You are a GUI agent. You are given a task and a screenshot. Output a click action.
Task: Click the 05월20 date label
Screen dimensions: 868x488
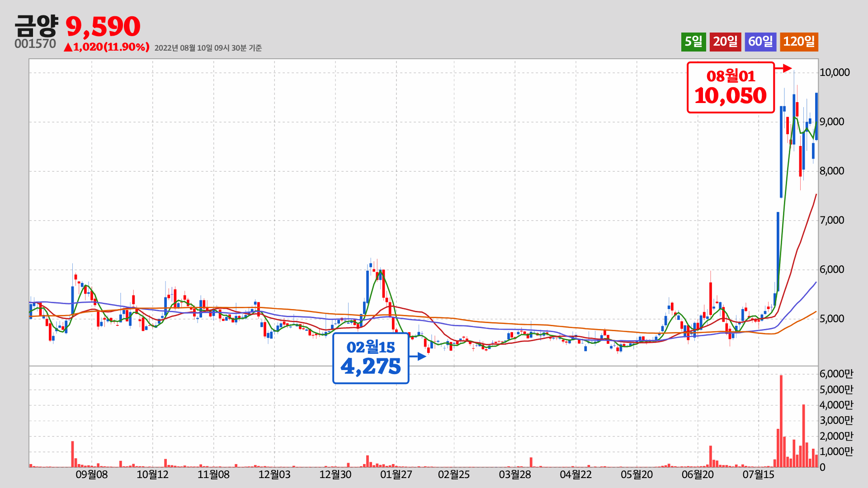pyautogui.click(x=637, y=474)
